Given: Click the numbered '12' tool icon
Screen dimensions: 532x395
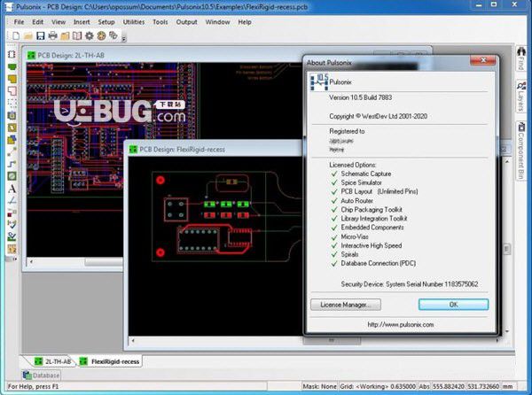Looking at the screenshot, I should coord(12,250).
